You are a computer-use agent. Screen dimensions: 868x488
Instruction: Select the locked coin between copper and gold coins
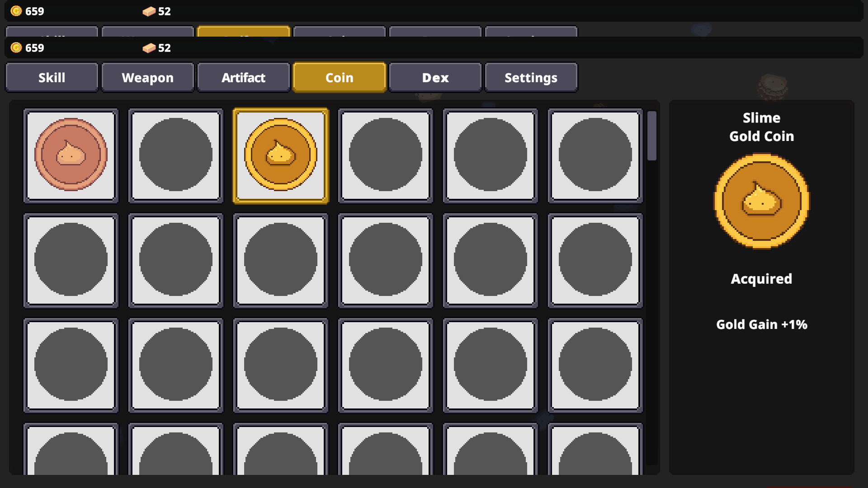(x=176, y=155)
